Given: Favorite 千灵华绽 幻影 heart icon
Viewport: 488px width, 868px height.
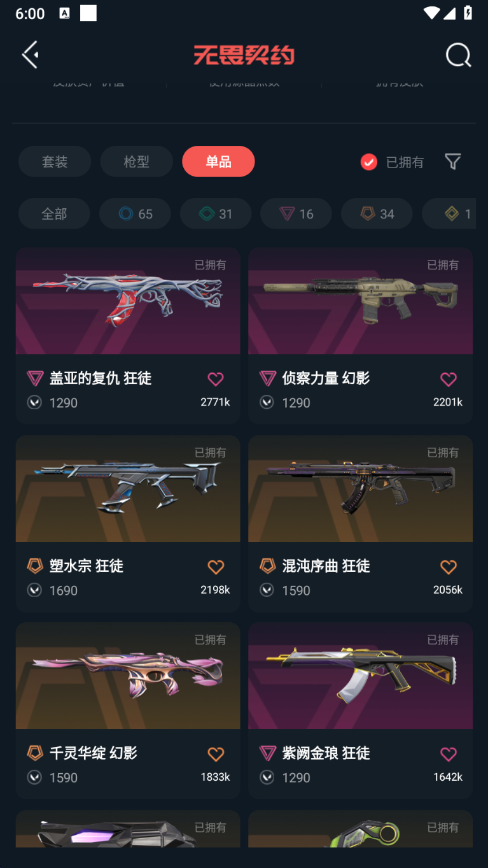Looking at the screenshot, I should pos(216,754).
